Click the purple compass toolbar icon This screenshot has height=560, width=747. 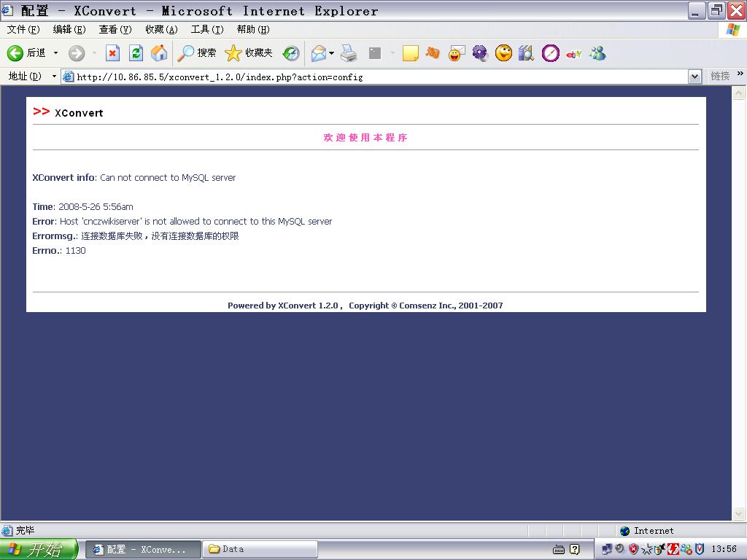pos(550,52)
